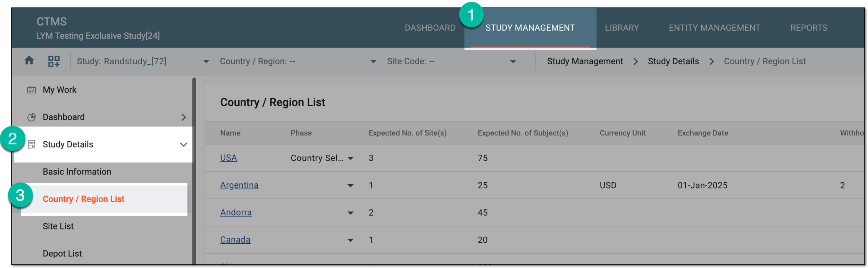
Task: Open the ENTITY MANAGEMENT tab
Action: pos(714,28)
